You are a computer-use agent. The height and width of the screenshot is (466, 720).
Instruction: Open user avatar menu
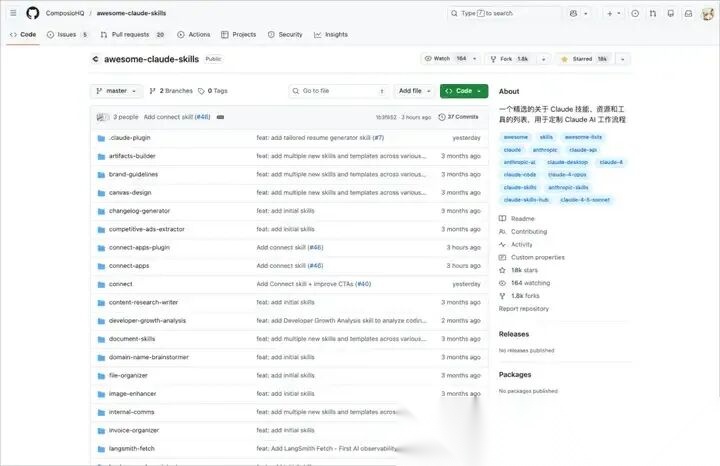tap(708, 14)
